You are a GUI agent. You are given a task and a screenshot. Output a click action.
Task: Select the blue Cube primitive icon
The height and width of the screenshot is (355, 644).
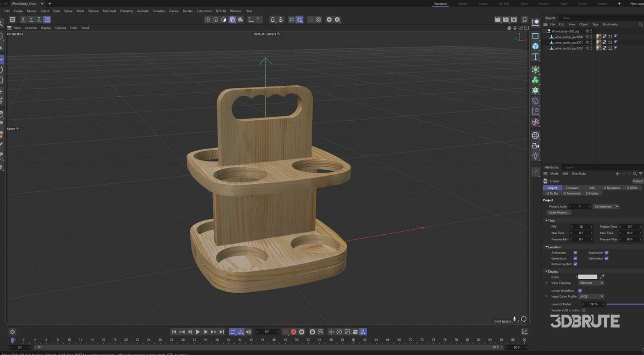[535, 46]
